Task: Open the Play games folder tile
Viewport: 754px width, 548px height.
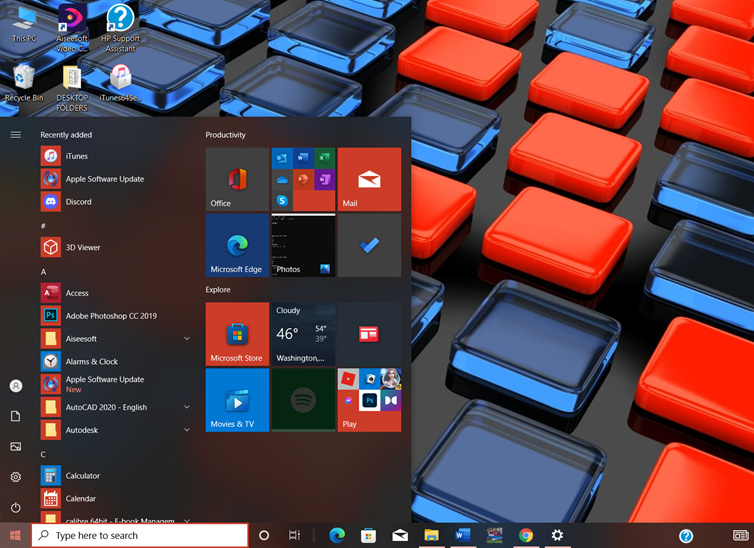Action: point(369,400)
